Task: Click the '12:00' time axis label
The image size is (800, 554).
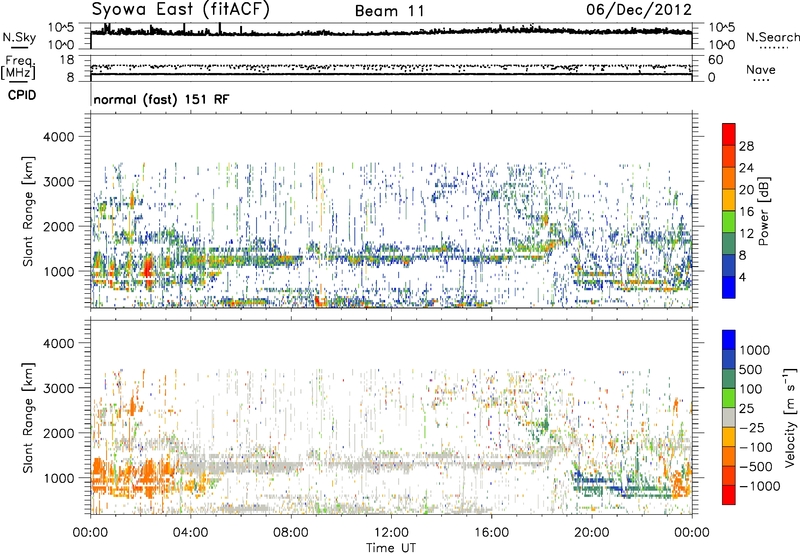Action: (x=391, y=533)
